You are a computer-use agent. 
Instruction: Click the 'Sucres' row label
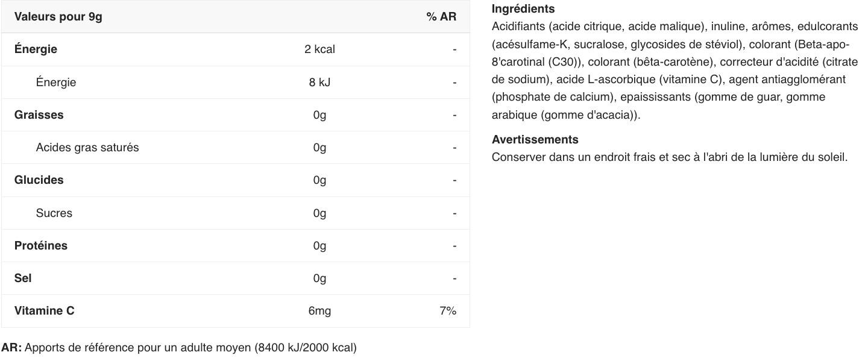(54, 213)
